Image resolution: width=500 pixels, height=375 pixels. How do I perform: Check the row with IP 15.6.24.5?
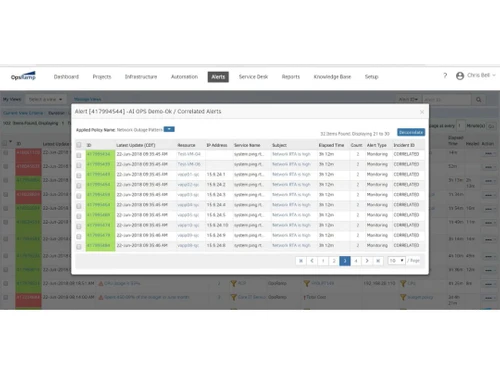[x=79, y=216]
